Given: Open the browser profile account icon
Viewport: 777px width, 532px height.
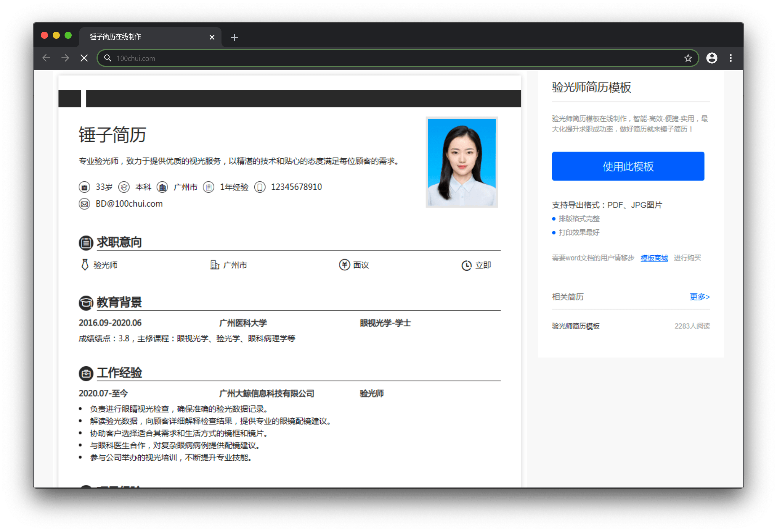Looking at the screenshot, I should (712, 58).
